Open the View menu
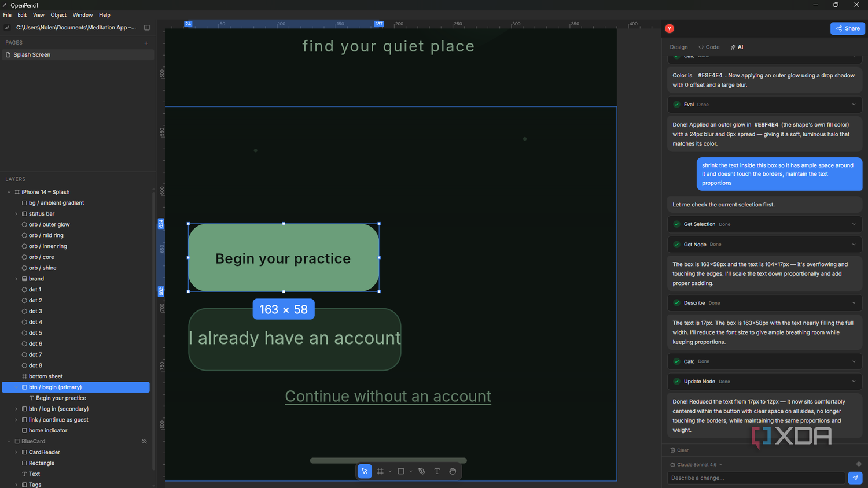This screenshot has width=868, height=488. coord(39,15)
